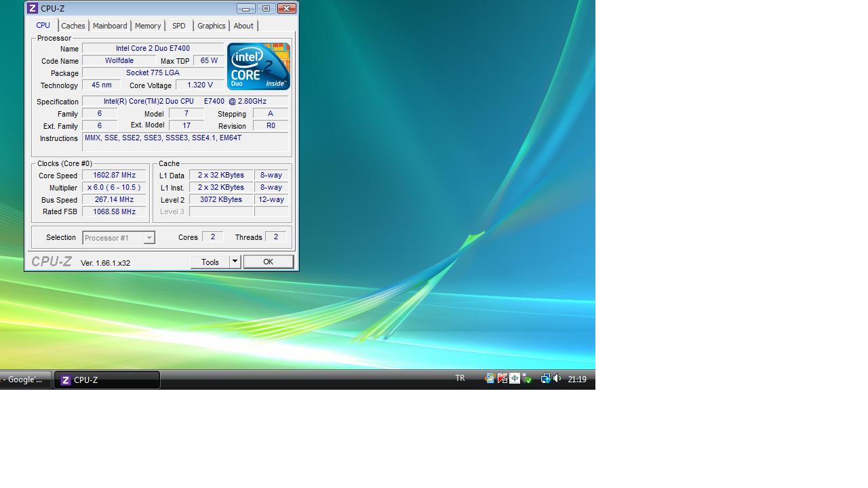Click the Bus Speed 267.14 MHz value

(x=114, y=200)
